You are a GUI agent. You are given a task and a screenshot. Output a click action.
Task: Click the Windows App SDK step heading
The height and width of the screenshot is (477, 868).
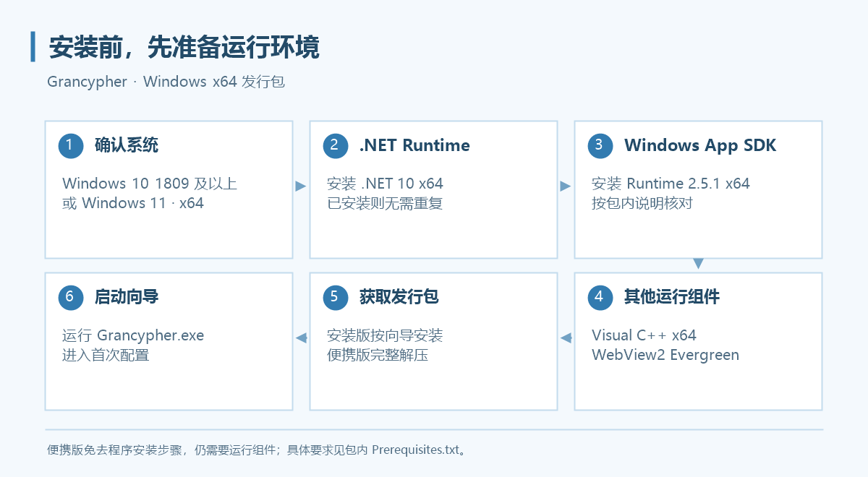[700, 145]
